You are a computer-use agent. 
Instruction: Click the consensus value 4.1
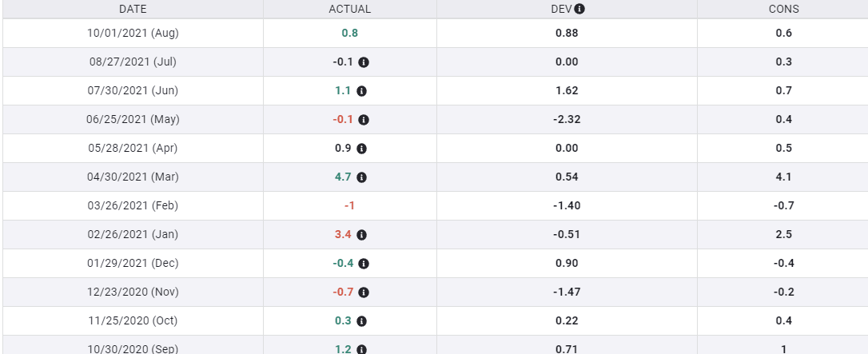(783, 177)
